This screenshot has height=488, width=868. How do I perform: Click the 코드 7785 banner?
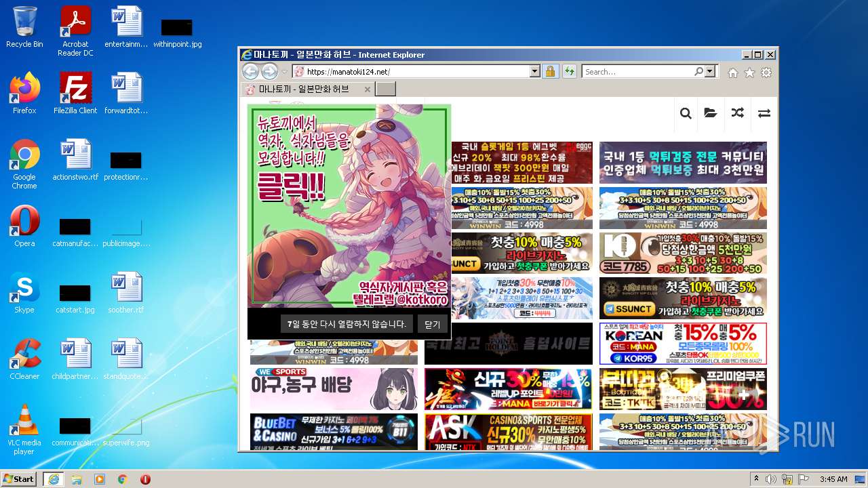(x=683, y=253)
